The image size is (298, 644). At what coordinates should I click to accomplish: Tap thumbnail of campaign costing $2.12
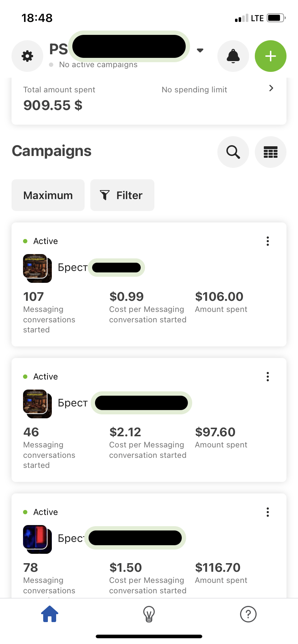click(x=37, y=404)
